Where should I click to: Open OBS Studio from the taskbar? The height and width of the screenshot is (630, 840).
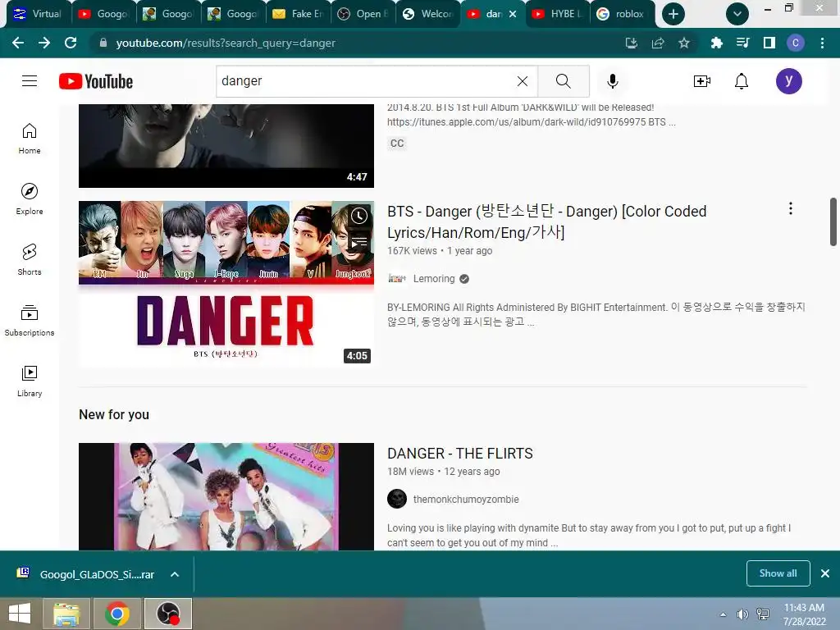pos(167,614)
